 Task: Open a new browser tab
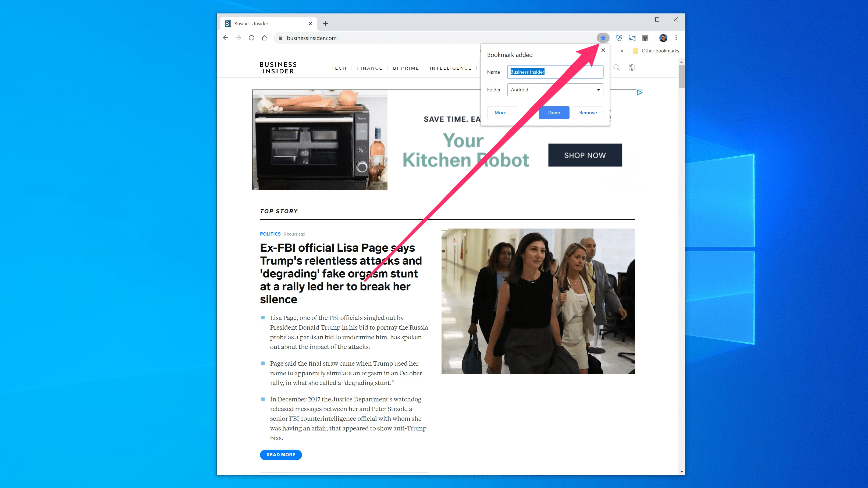(x=325, y=24)
